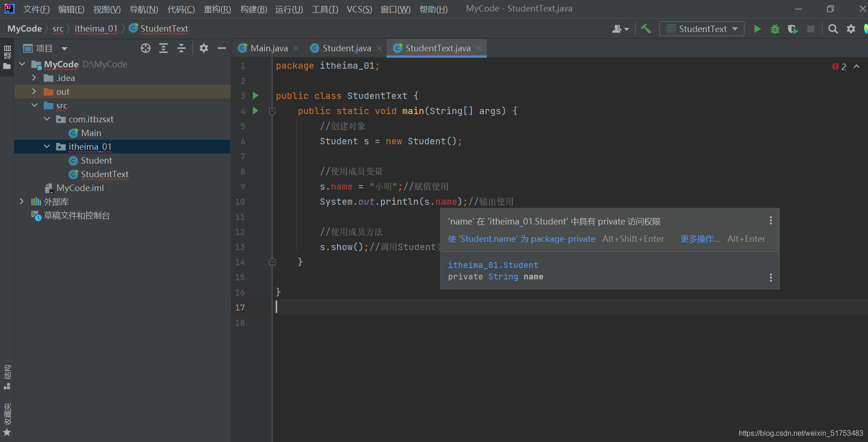This screenshot has width=868, height=442.
Task: Hide the project tool window
Action: coord(222,48)
